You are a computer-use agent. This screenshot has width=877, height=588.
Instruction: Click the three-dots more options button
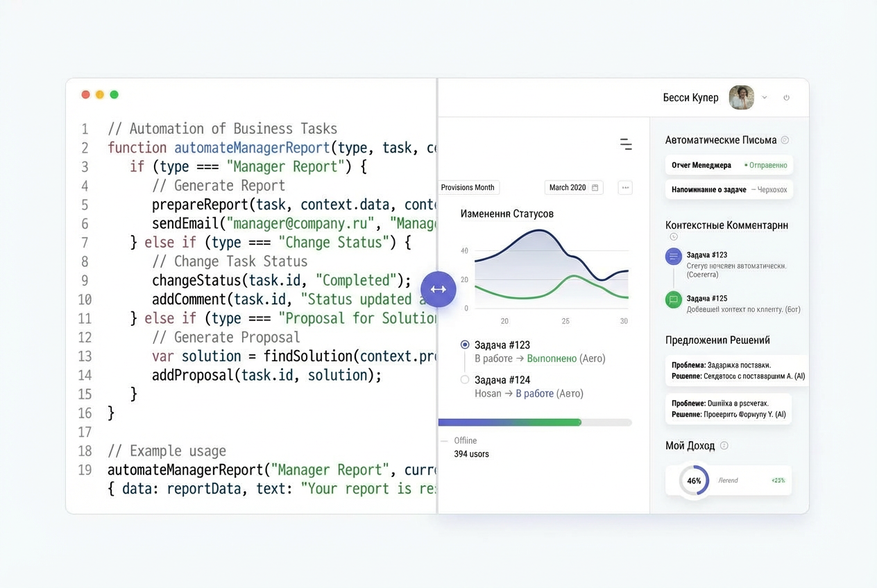point(625,187)
